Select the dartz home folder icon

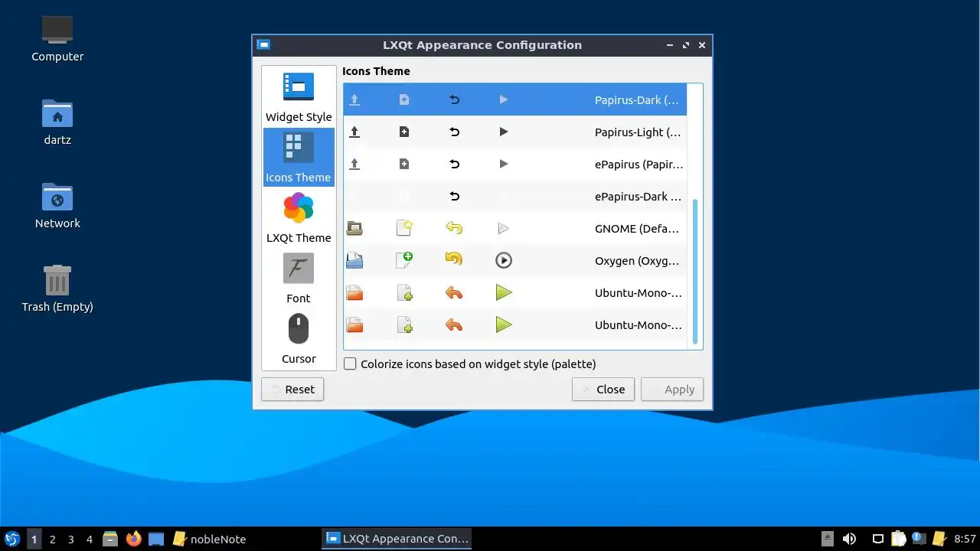tap(57, 122)
